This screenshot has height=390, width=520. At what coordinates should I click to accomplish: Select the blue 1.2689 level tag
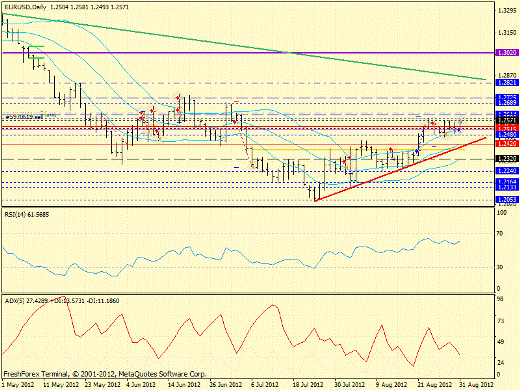507,103
